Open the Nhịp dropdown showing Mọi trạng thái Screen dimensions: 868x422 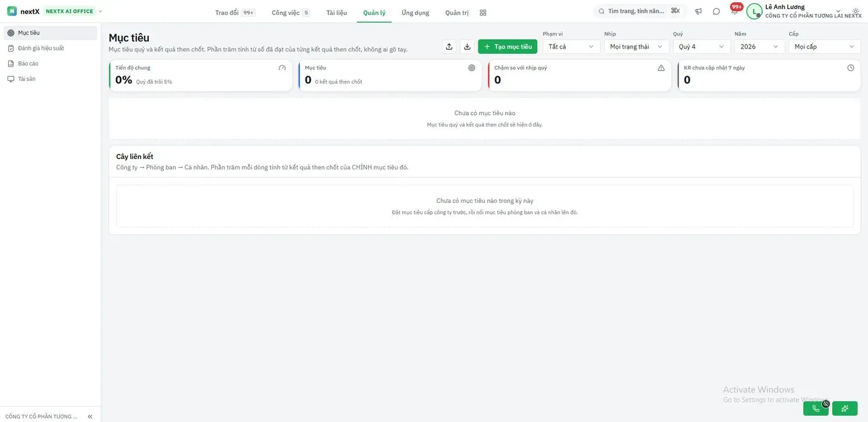point(637,47)
